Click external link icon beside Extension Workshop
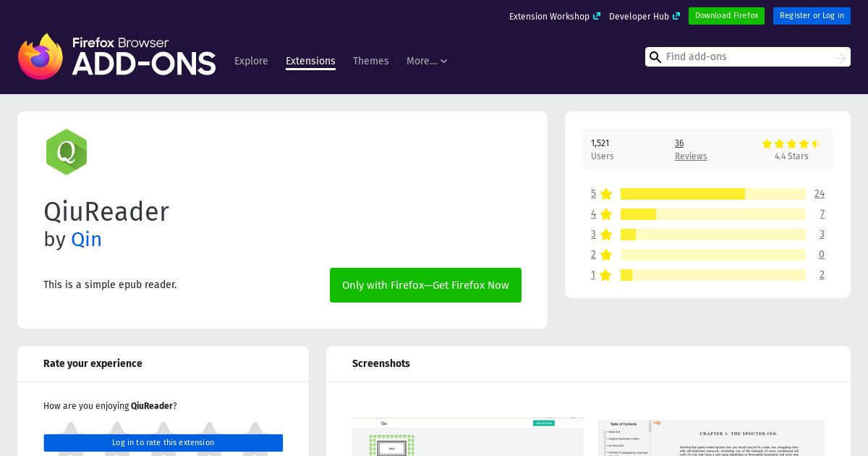868x456 pixels. coord(597,16)
